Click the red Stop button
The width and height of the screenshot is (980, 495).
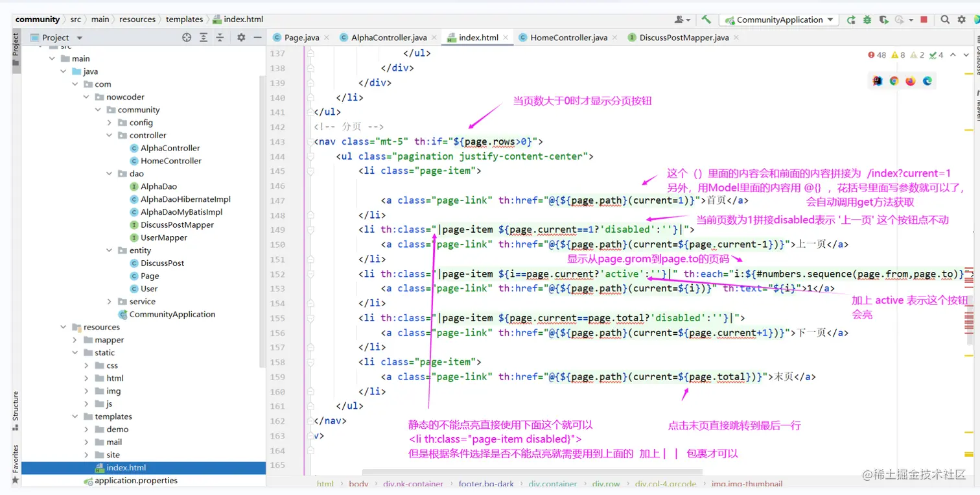tap(924, 19)
